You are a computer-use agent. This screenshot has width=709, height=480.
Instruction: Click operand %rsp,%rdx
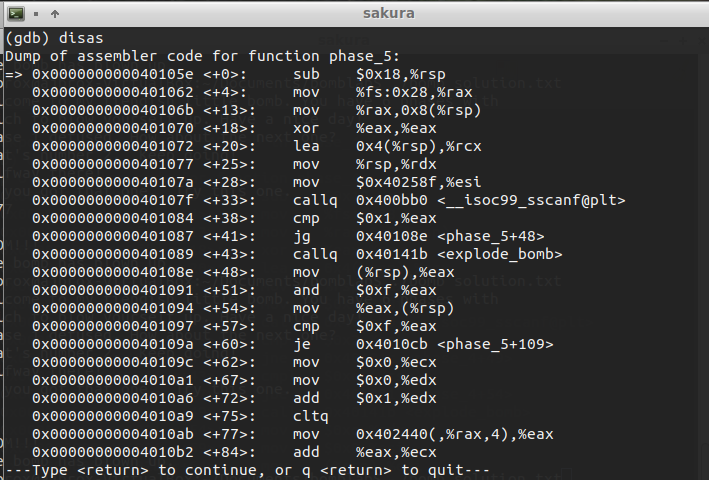point(396,165)
